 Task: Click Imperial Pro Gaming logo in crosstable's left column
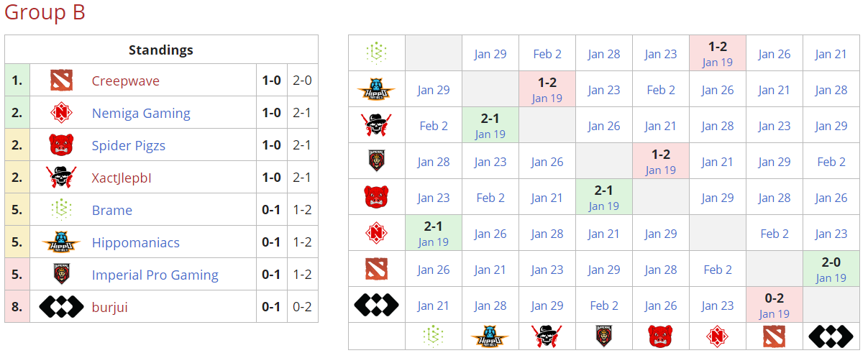376,161
